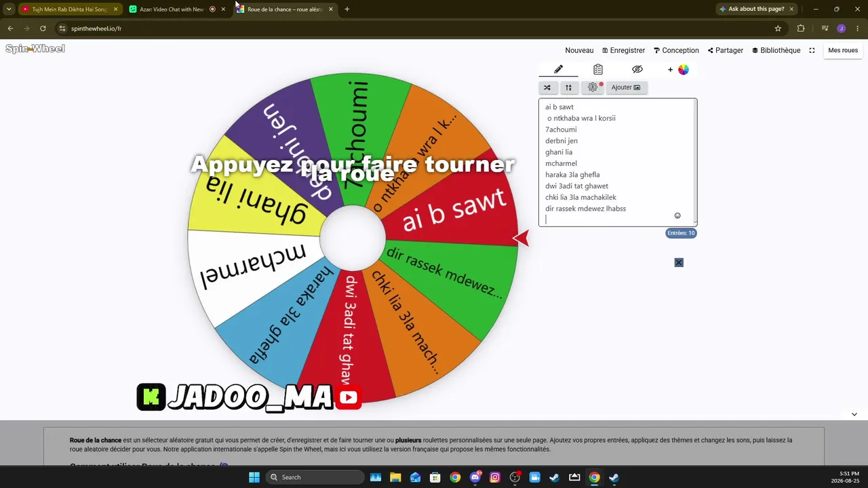The width and height of the screenshot is (868, 488).
Task: Open the tab search dropdown
Action: pos(9,9)
